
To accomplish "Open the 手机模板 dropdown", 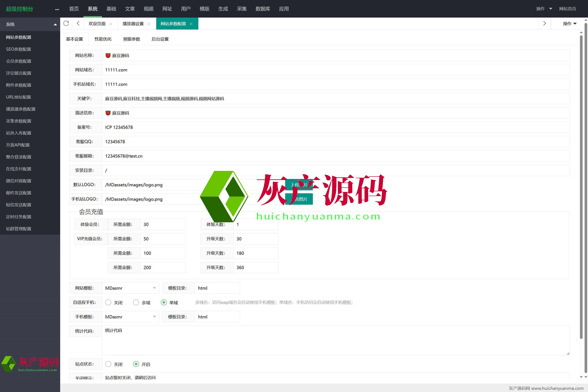I will pyautogui.click(x=130, y=317).
